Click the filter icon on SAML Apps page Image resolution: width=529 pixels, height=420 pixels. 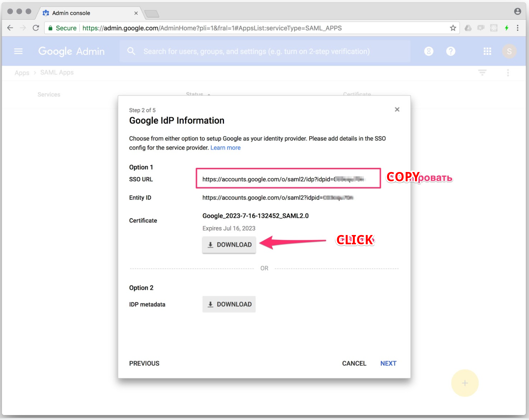click(482, 73)
